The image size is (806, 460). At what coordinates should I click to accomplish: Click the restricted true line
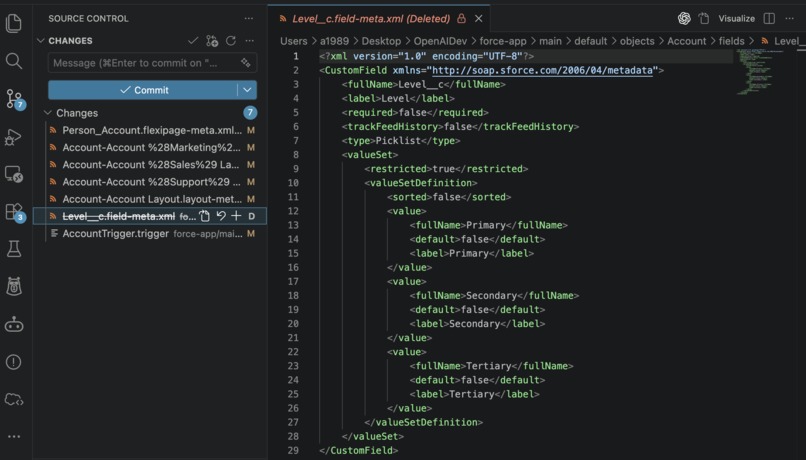[446, 169]
